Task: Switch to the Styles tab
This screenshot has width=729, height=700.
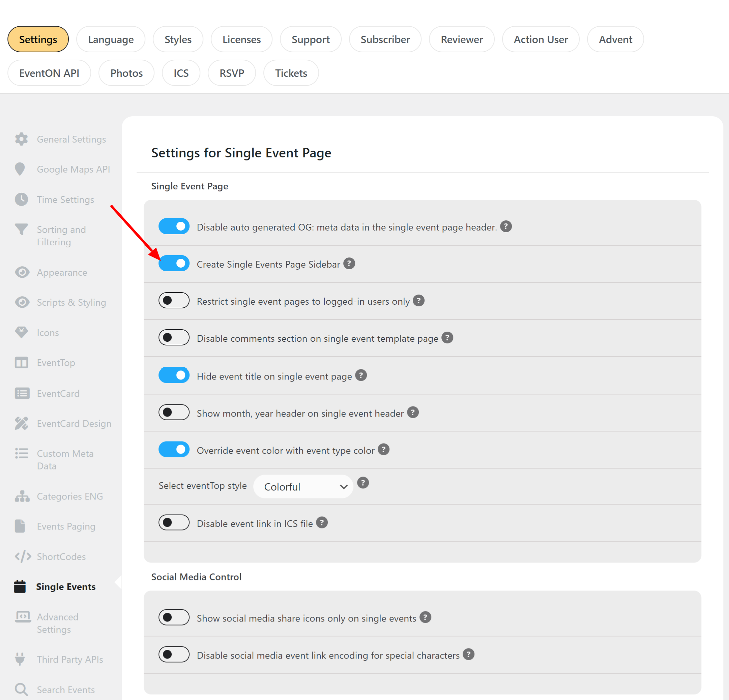Action: coord(178,39)
